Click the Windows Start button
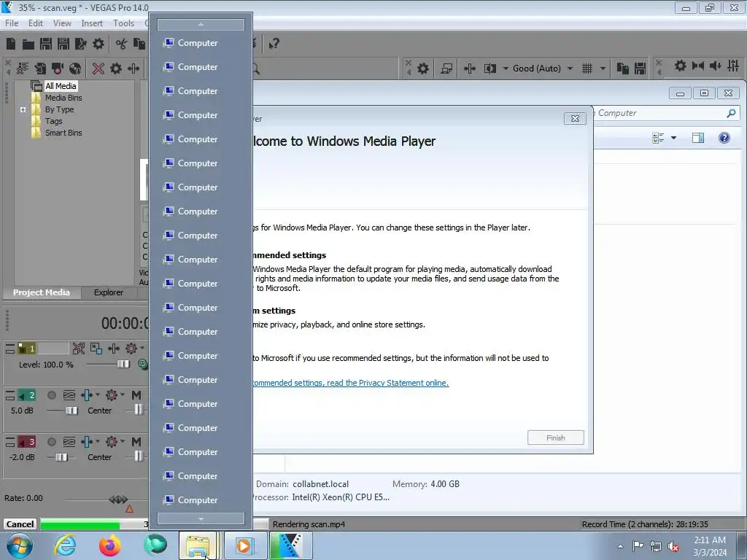Image resolution: width=747 pixels, height=560 pixels. (20, 545)
